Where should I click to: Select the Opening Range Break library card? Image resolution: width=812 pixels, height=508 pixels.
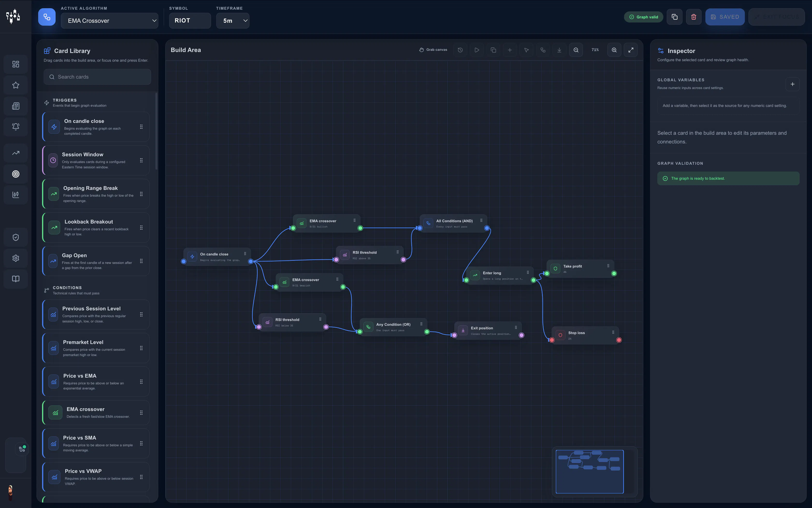coord(96,194)
